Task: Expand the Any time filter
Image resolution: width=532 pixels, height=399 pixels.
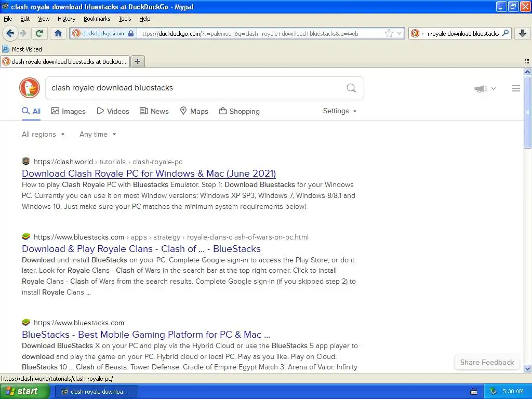Action: coord(98,135)
